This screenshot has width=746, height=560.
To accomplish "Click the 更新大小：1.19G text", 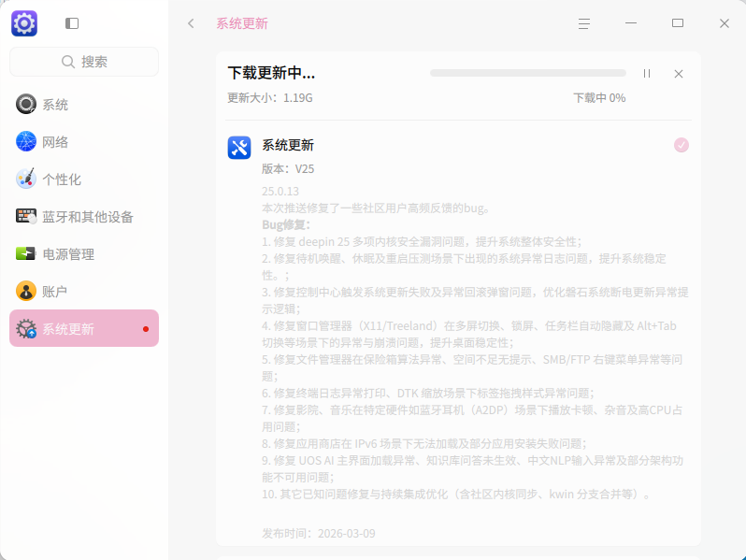I will [270, 98].
